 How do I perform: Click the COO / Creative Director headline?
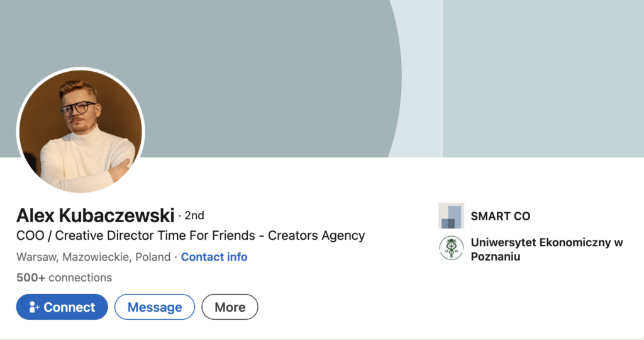[x=191, y=235]
